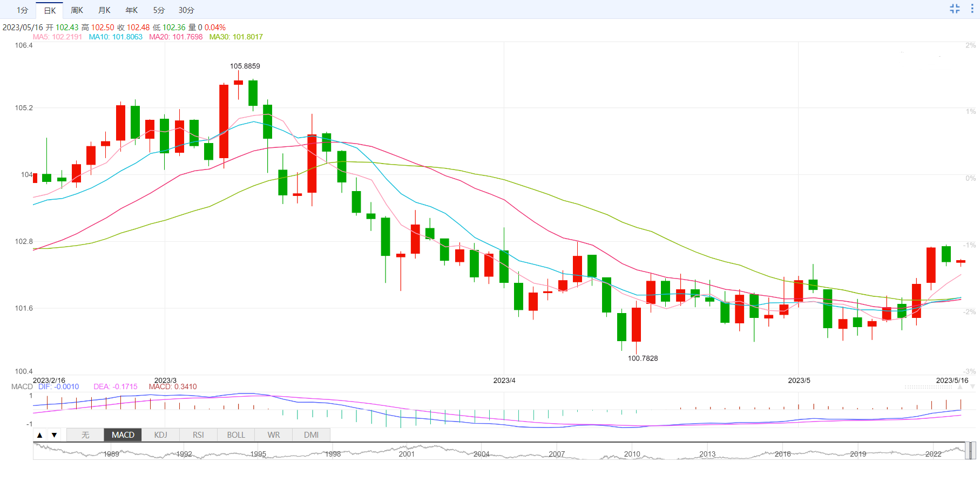Click the right handle of the range slider
980x482 pixels.
(x=974, y=451)
